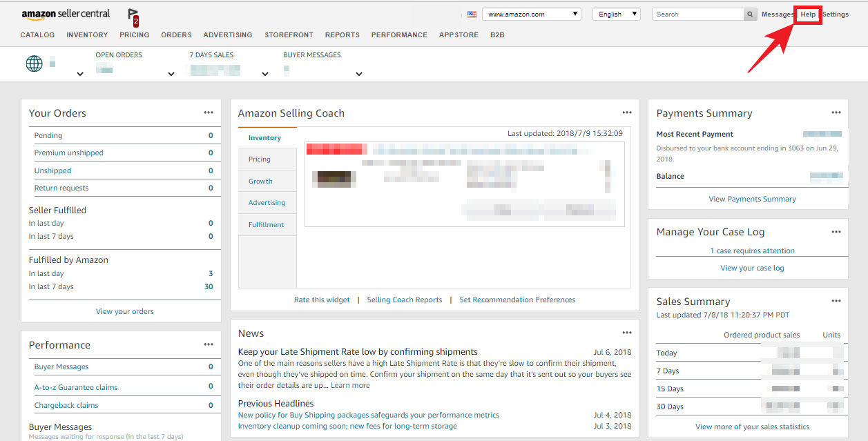
Task: Open Payments Summary widget options menu
Action: tap(836, 112)
